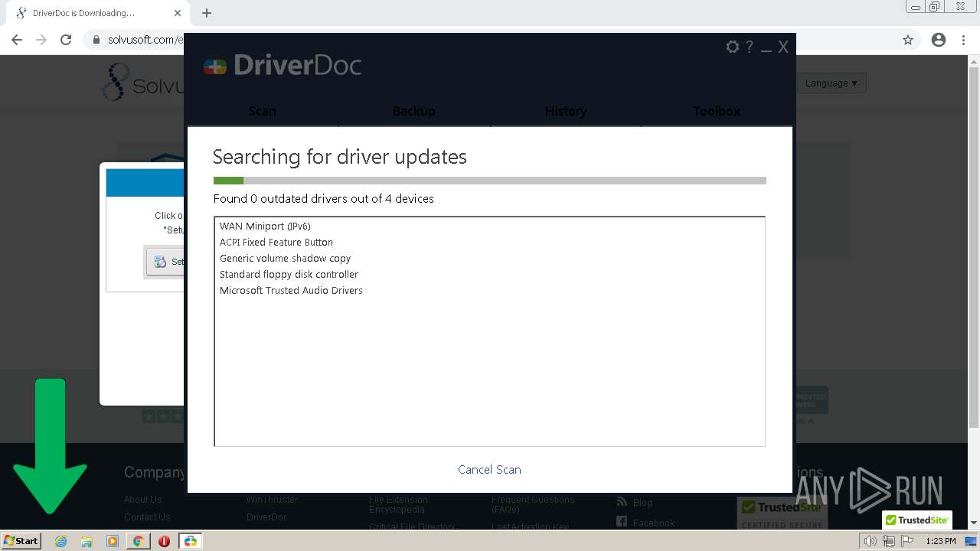Go back in Chrome browser
Screen dimensions: 980x551
click(17, 40)
